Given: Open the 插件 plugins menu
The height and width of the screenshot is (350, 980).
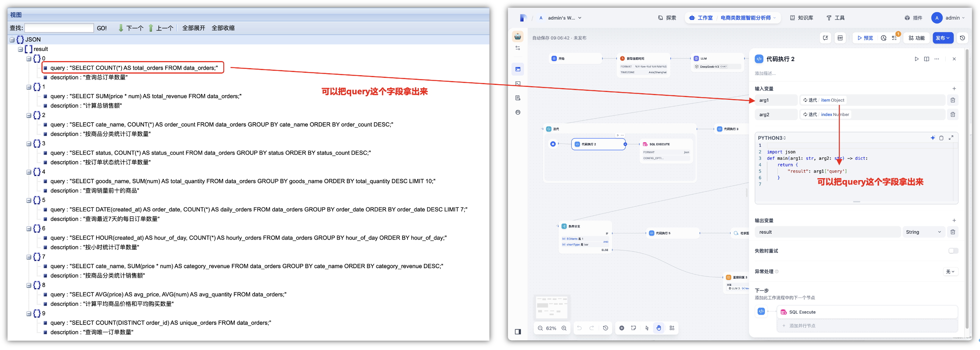Looking at the screenshot, I should [913, 18].
